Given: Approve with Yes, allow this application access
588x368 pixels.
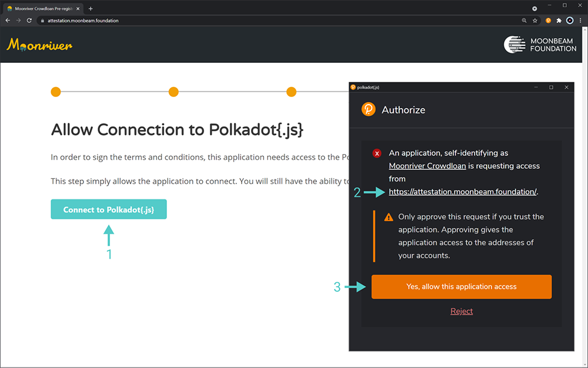Looking at the screenshot, I should [x=462, y=287].
